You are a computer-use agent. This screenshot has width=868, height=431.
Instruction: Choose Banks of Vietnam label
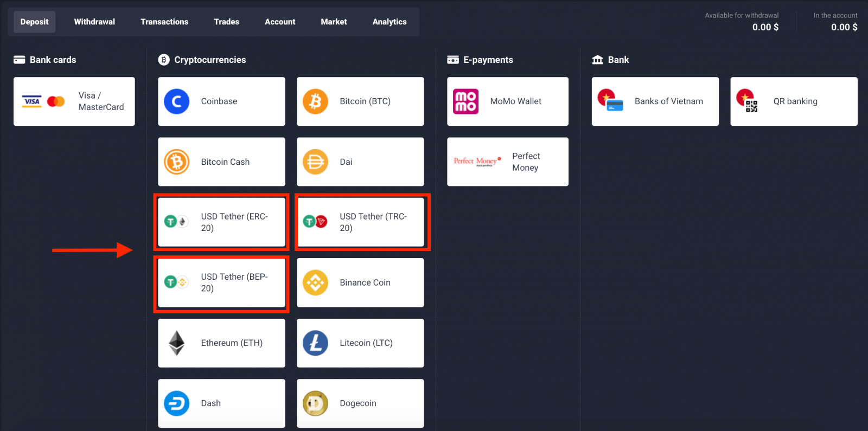[669, 101]
